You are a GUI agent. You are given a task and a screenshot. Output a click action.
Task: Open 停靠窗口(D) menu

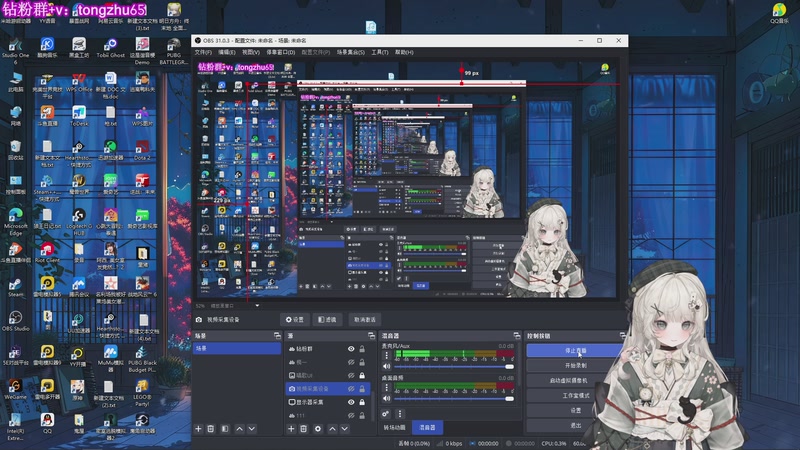[281, 53]
